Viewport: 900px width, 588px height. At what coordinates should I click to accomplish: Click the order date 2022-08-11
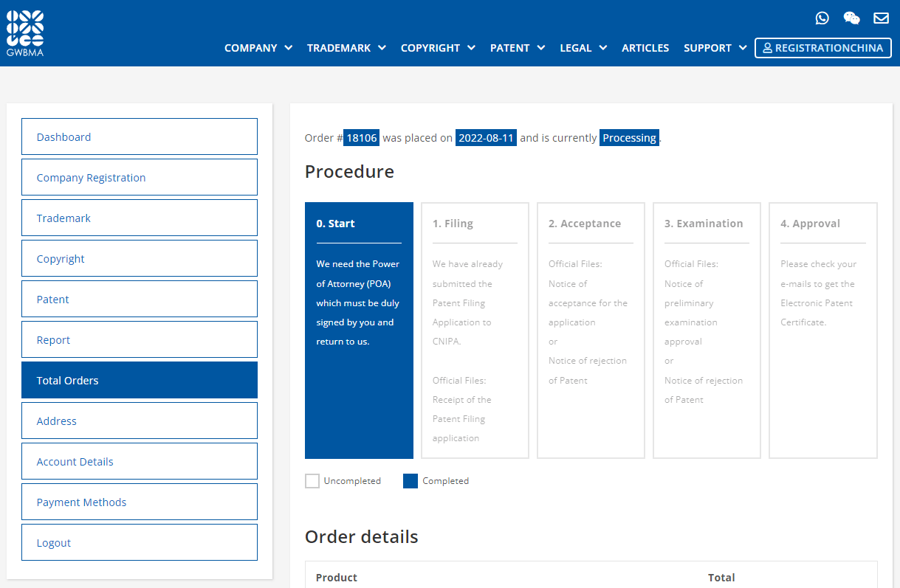tap(486, 138)
